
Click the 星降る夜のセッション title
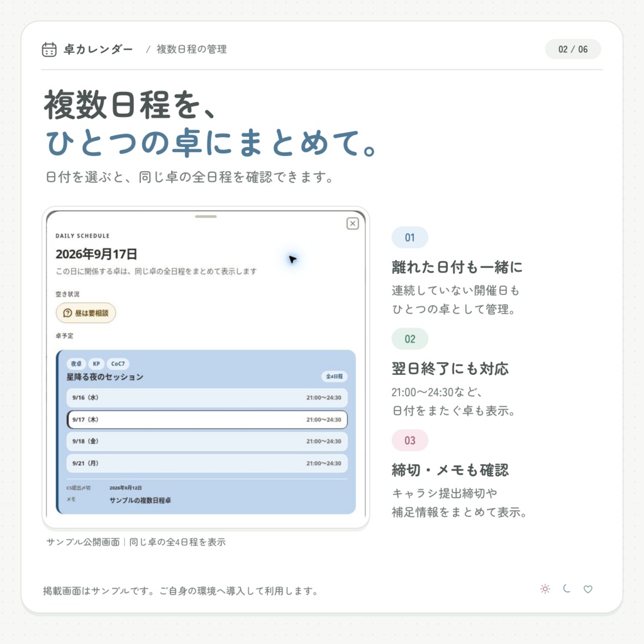[x=105, y=377]
